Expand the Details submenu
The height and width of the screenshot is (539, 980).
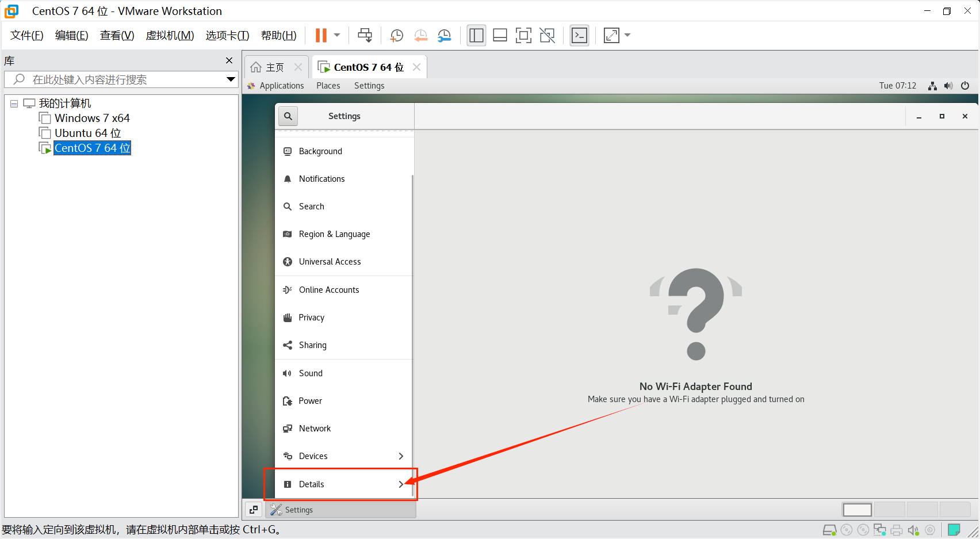click(344, 484)
